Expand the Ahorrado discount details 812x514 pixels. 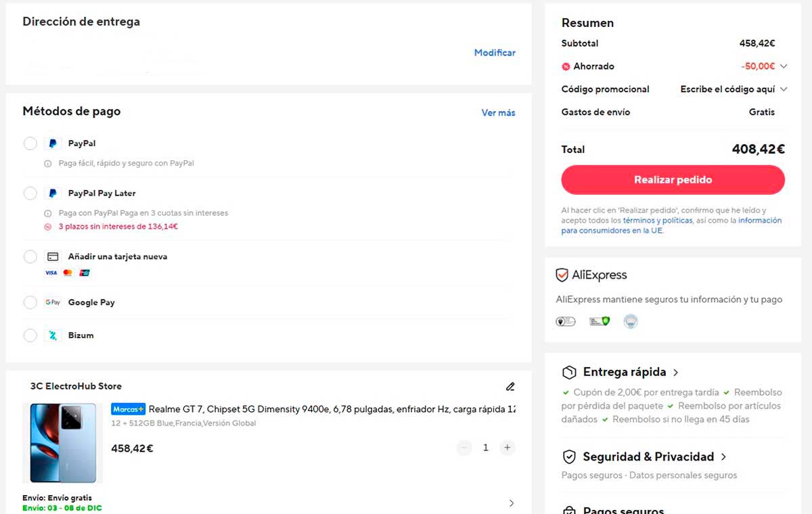coord(783,66)
